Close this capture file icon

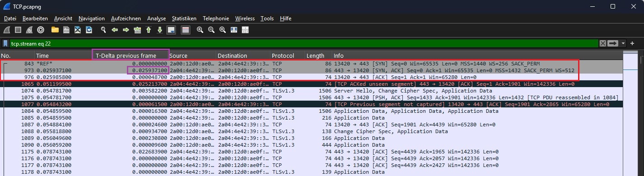click(78, 30)
